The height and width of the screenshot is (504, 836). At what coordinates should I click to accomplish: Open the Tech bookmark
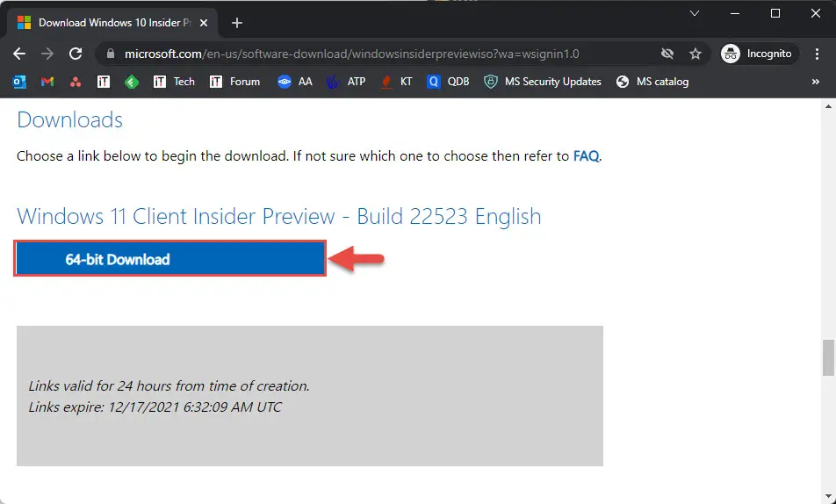pyautogui.click(x=174, y=82)
